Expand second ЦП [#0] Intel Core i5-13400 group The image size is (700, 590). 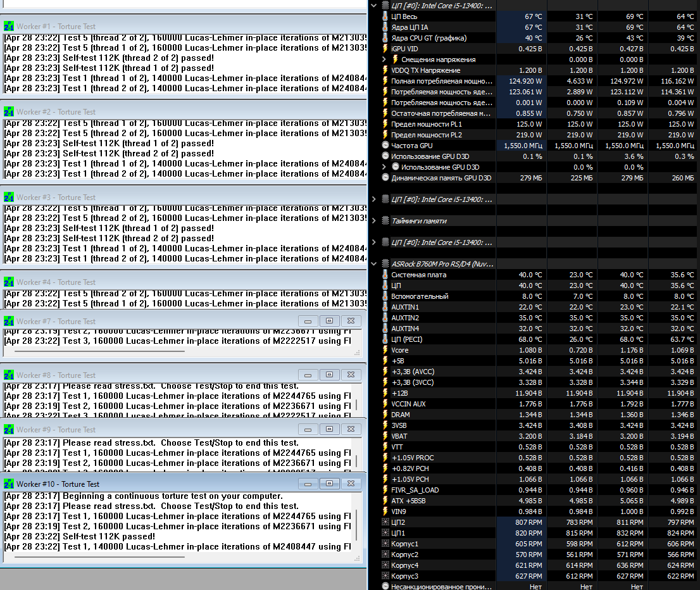pyautogui.click(x=374, y=199)
